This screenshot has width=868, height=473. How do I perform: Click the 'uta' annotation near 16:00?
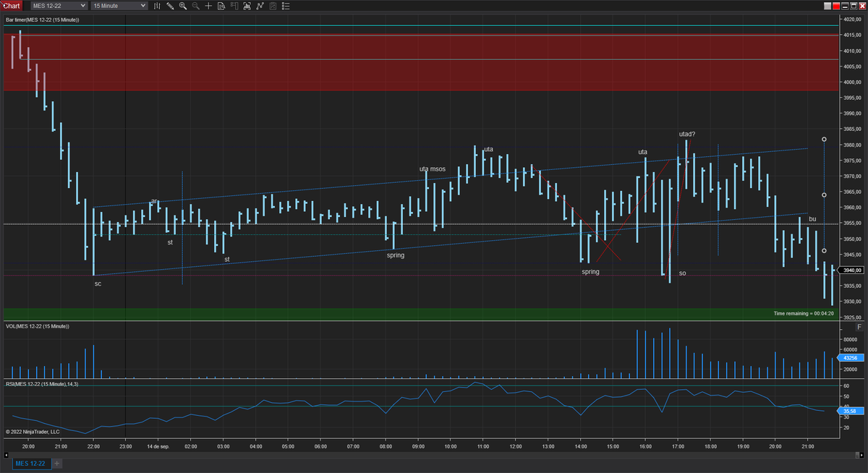(643, 152)
